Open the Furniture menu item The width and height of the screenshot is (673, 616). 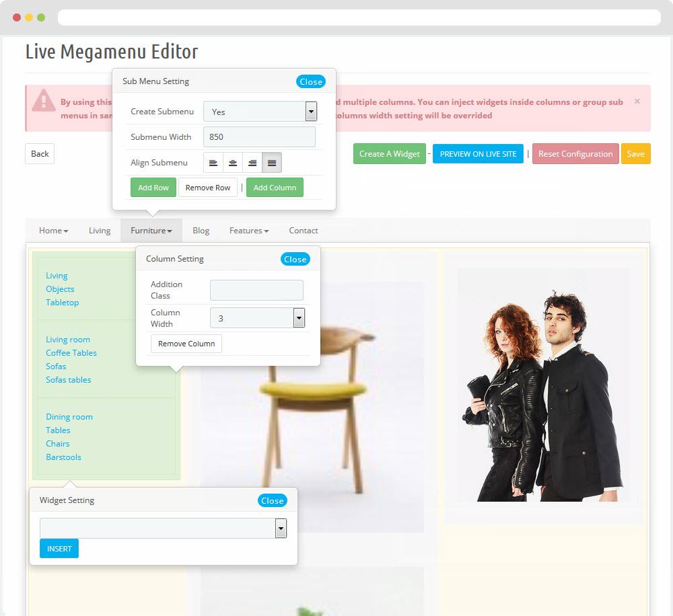pyautogui.click(x=151, y=231)
